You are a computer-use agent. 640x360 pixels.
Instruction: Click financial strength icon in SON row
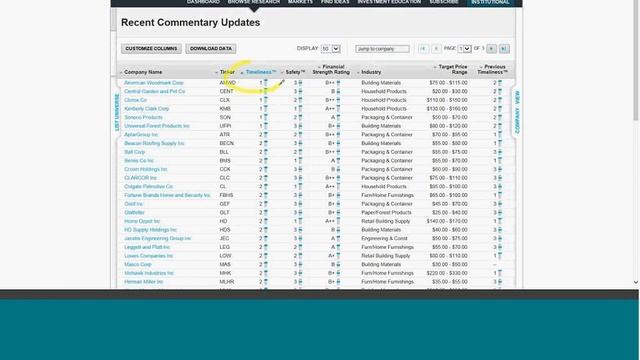338,117
